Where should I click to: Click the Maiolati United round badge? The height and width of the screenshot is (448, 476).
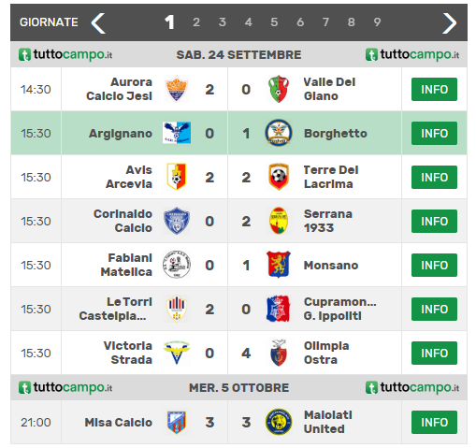pos(279,422)
